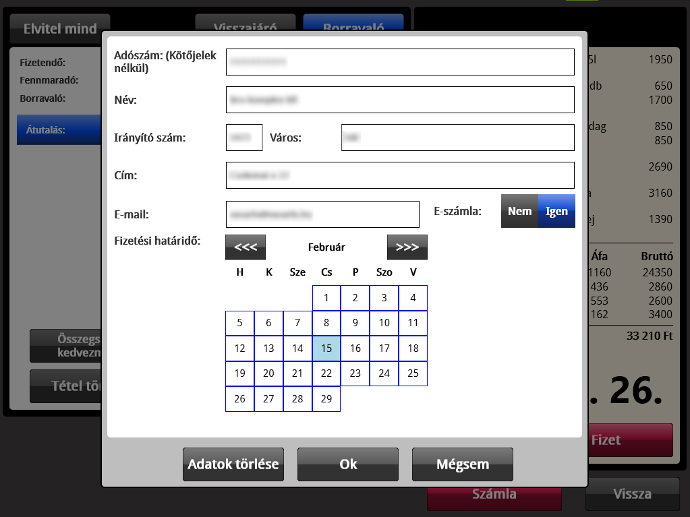The image size is (690, 517).
Task: Go to previous month with <<< button
Action: (x=245, y=247)
